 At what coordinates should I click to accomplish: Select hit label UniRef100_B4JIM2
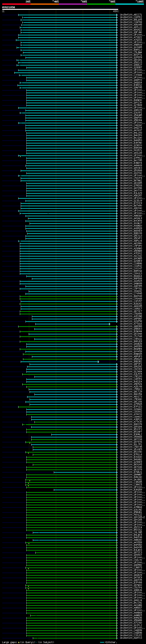(x=131, y=603)
